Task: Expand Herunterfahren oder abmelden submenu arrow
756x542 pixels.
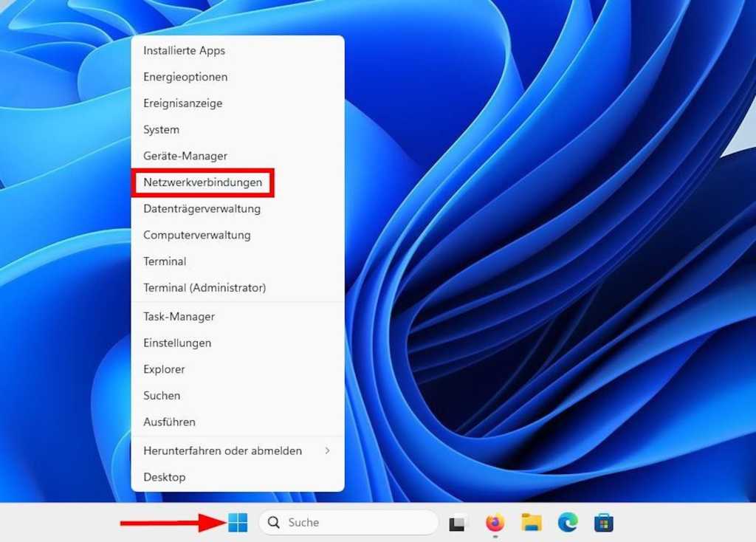Action: click(327, 450)
